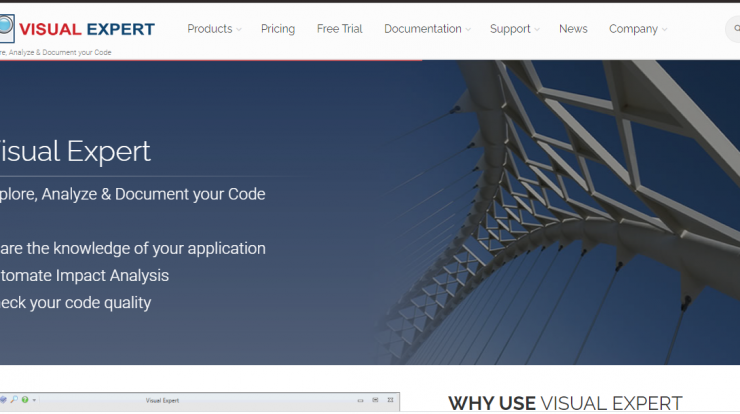740x414 pixels.
Task: Visit the News page
Action: coord(573,29)
